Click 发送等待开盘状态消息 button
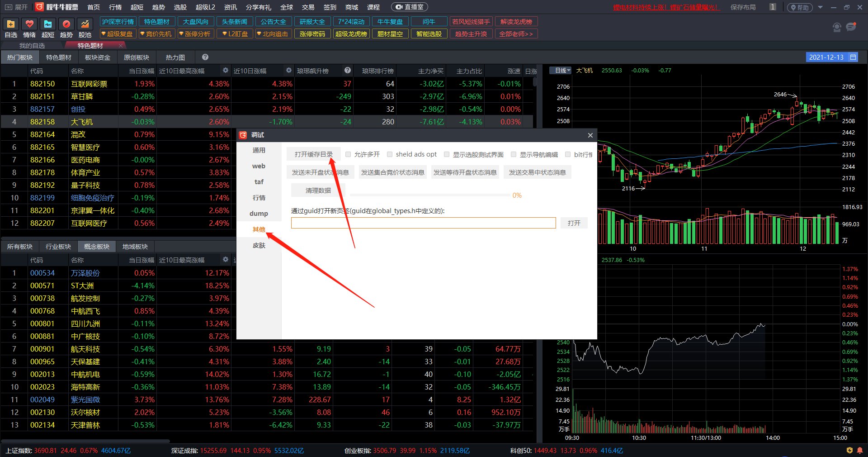Viewport: 868px width, 457px height. [x=465, y=172]
